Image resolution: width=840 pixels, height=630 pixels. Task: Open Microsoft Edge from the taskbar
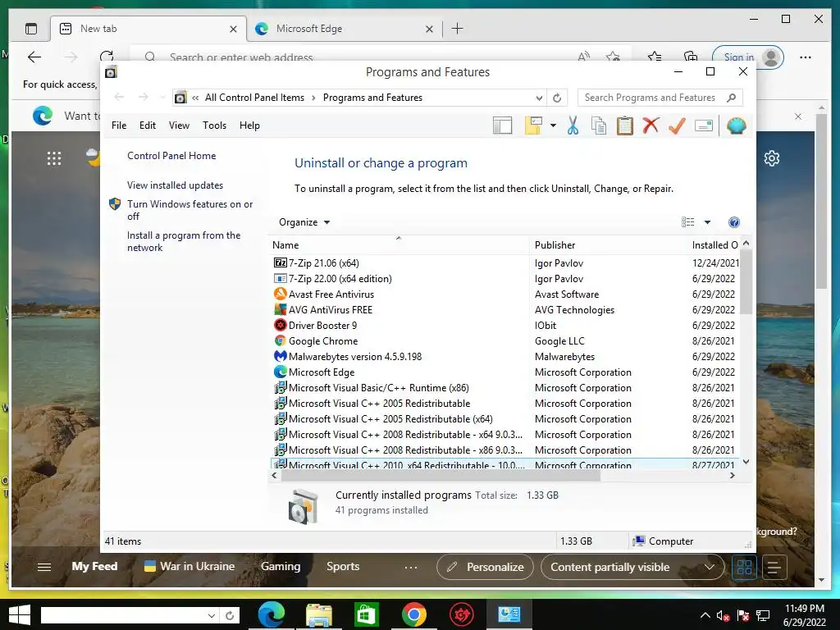click(x=271, y=614)
